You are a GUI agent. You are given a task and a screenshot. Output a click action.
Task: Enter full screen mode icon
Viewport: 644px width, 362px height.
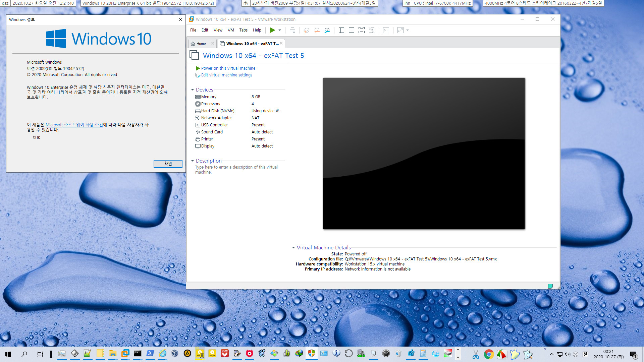tap(362, 30)
